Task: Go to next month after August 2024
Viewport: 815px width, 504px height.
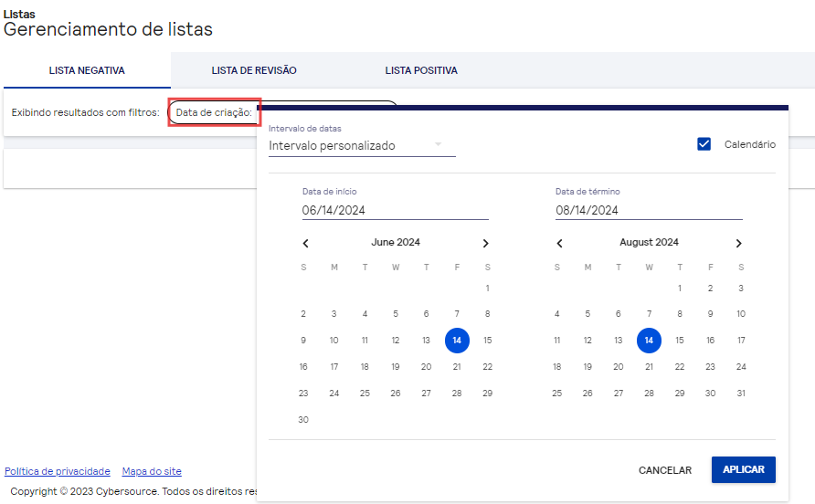Action: coord(738,243)
